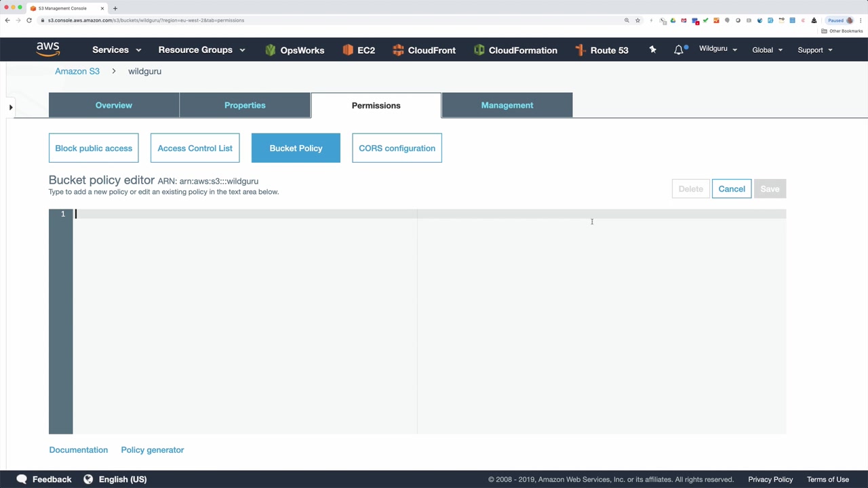Open Block public access settings
868x488 pixels.
[x=94, y=148]
